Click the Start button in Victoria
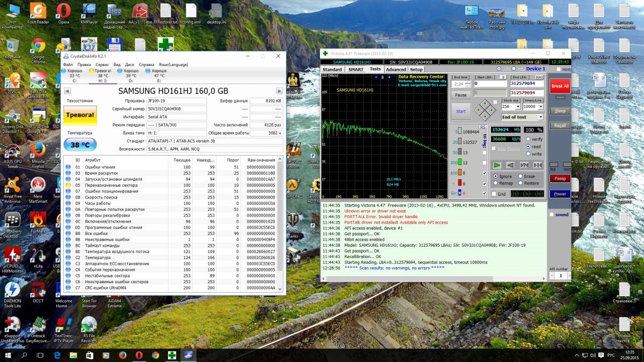 click(x=460, y=112)
